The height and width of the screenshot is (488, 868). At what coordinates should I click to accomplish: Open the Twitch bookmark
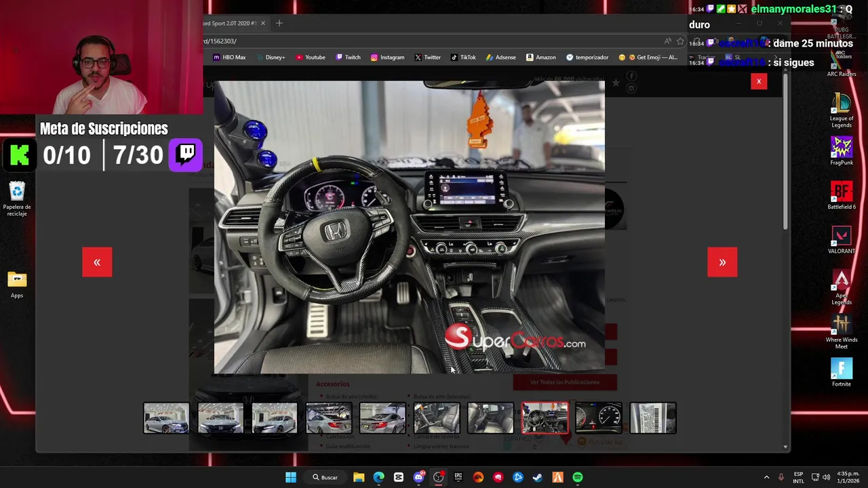pos(349,58)
